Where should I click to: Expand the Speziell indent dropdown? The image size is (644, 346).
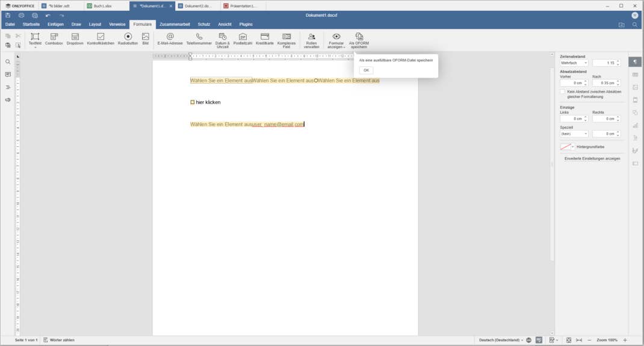click(x=574, y=134)
